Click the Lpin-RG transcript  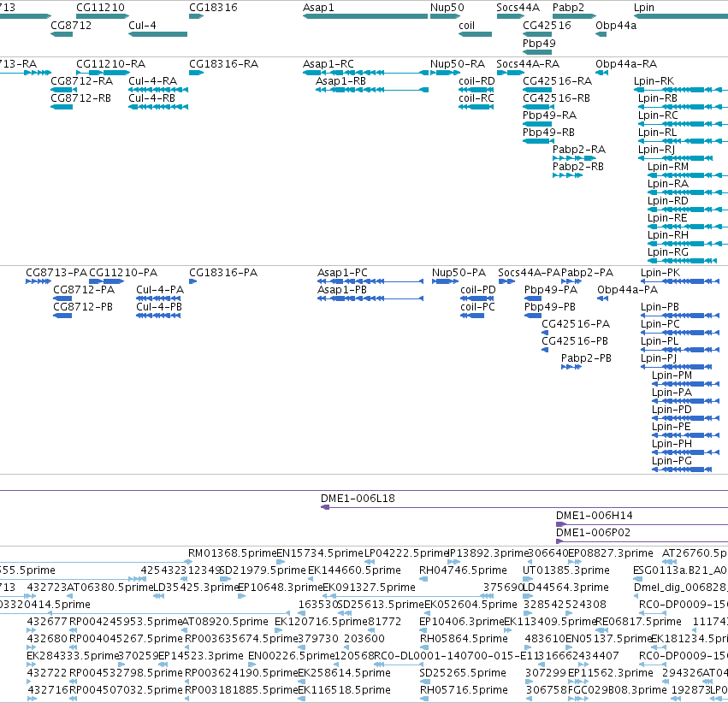(683, 261)
